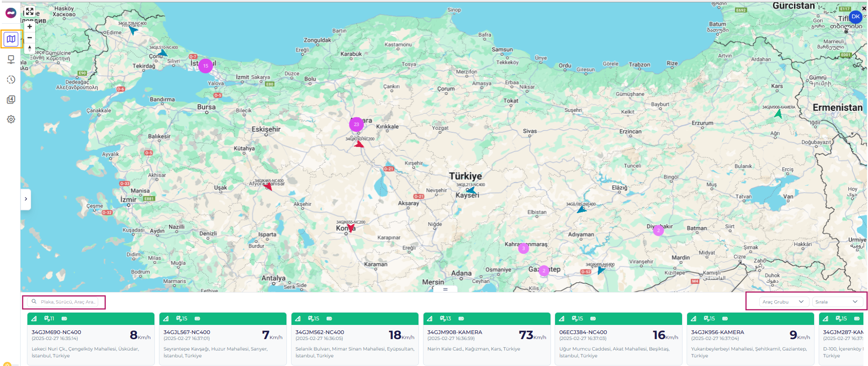Viewport: 868px width, 366px height.
Task: Open the Kahramanmaraş cluster marker
Action: point(524,248)
